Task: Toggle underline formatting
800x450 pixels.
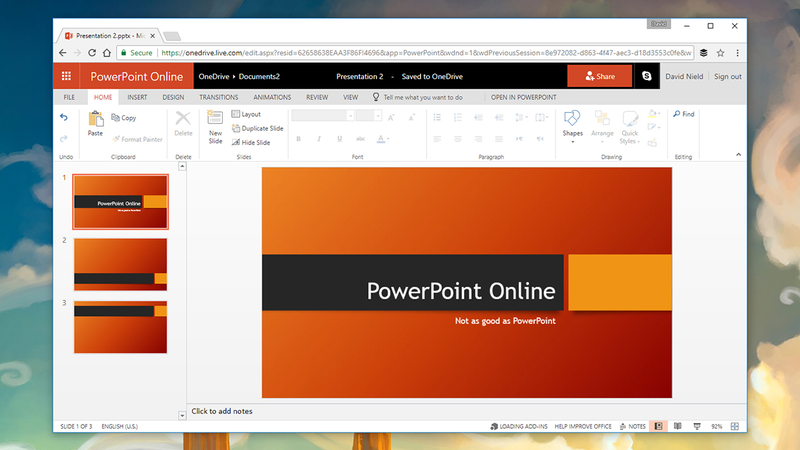Action: tap(339, 139)
